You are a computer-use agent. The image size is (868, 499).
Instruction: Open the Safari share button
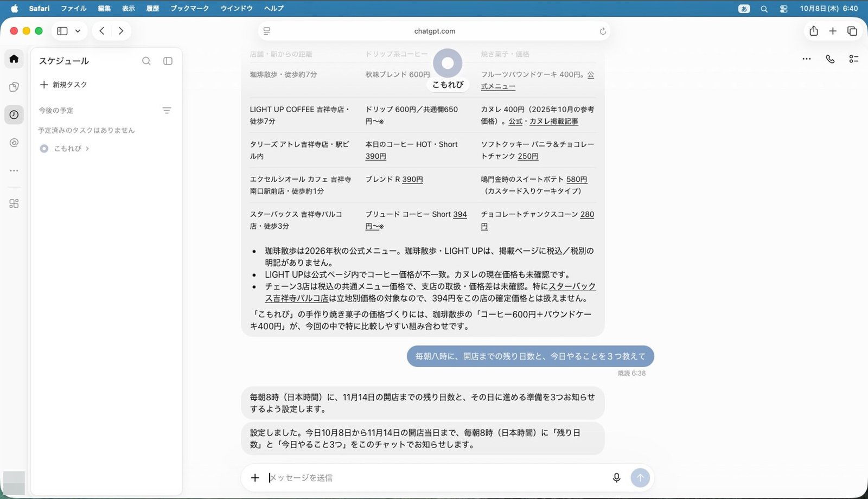click(x=813, y=31)
